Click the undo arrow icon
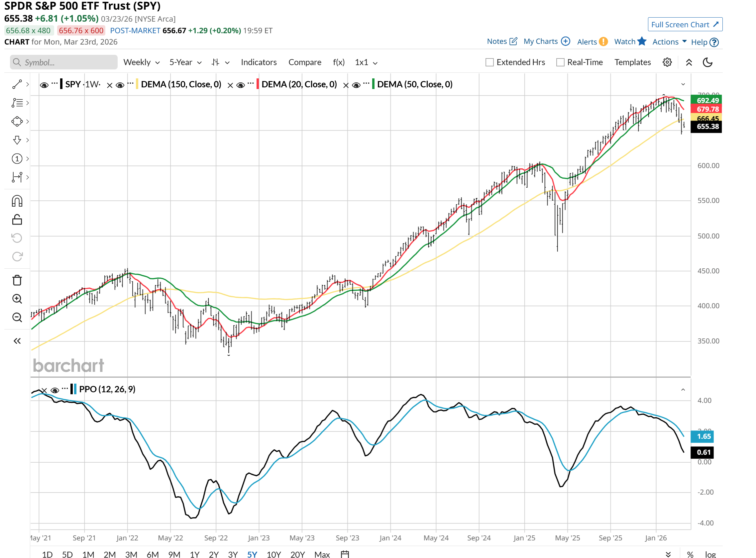Image resolution: width=756 pixels, height=558 pixels. (x=17, y=238)
